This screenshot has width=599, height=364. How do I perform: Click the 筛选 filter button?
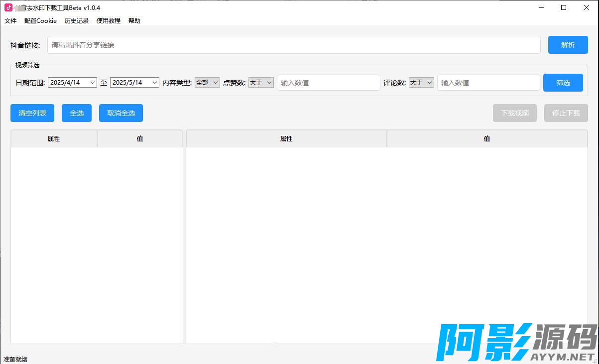point(563,83)
